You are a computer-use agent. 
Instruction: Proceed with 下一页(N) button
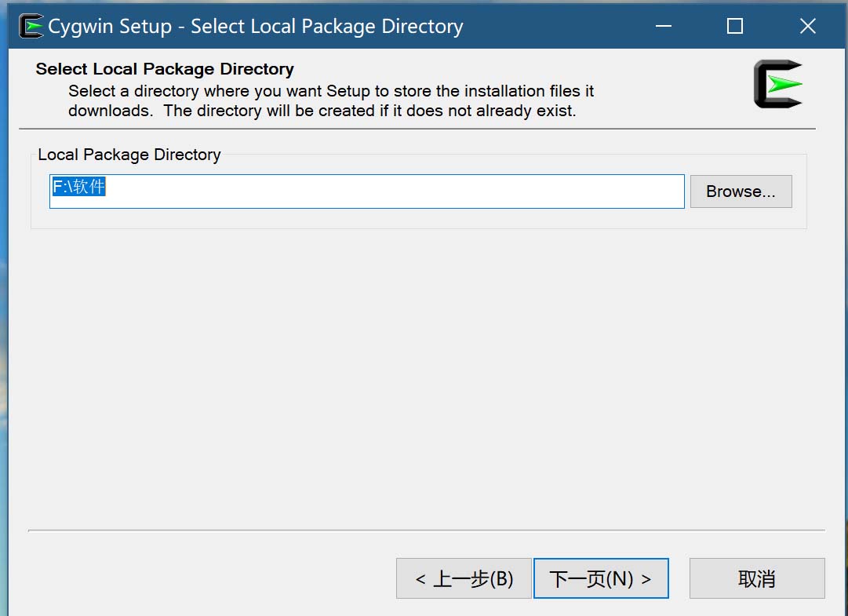[601, 578]
